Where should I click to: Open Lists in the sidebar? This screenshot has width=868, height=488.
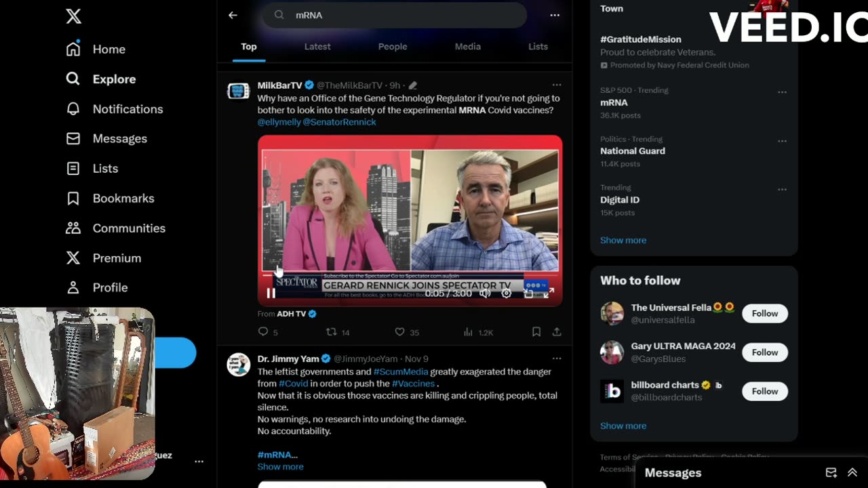pyautogui.click(x=92, y=168)
